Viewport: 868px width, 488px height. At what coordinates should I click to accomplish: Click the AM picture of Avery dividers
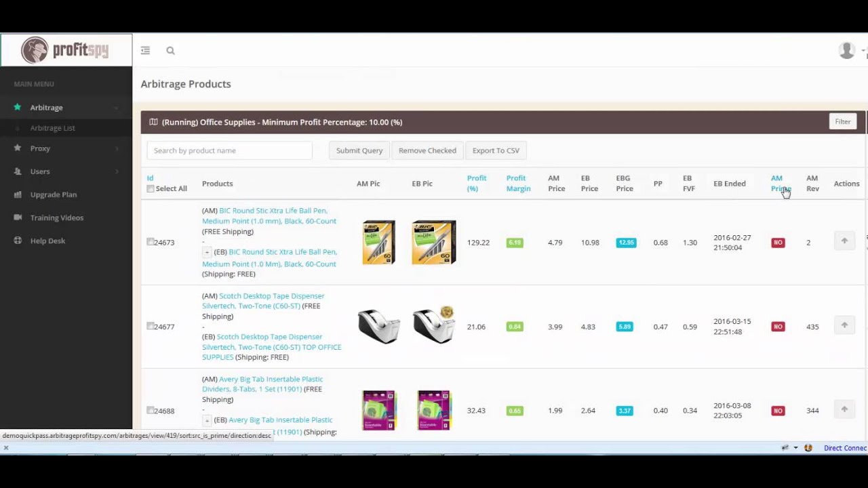pyautogui.click(x=378, y=410)
